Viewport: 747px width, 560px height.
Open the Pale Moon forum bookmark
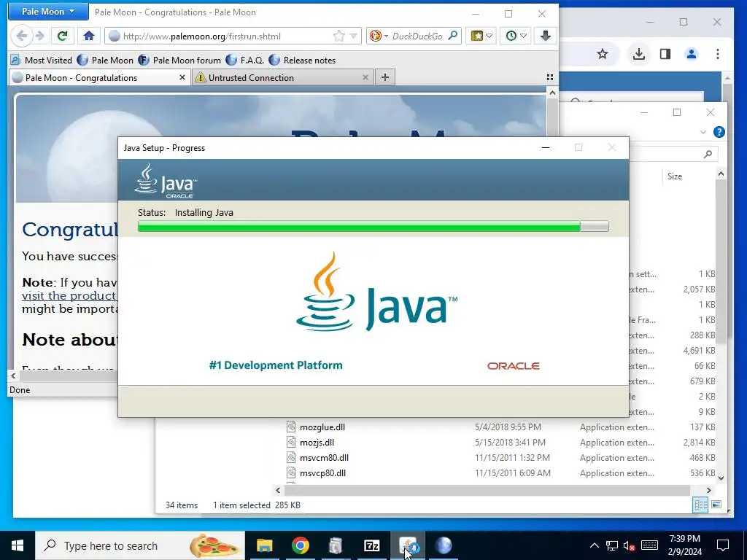[179, 60]
